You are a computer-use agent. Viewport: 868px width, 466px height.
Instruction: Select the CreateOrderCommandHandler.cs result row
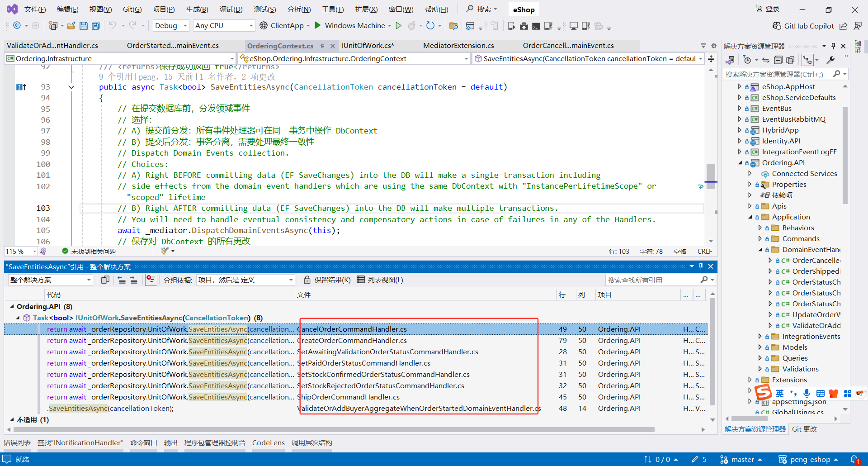356,341
